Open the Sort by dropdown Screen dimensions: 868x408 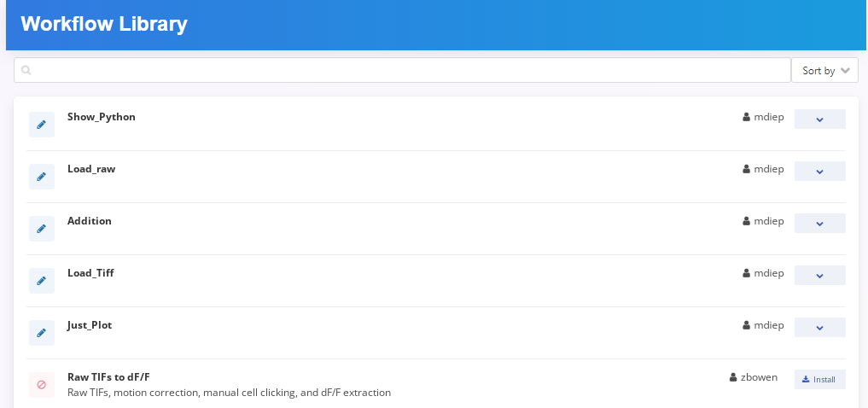[x=824, y=71]
